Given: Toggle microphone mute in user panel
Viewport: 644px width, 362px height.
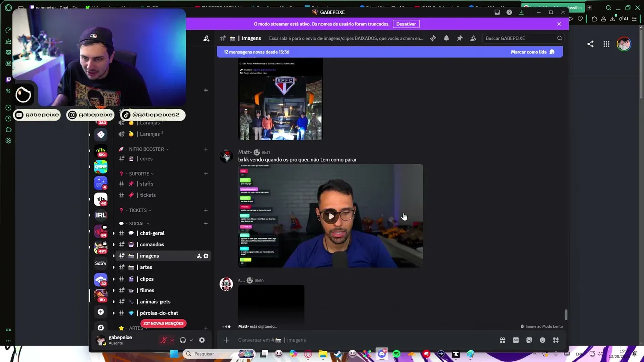Looking at the screenshot, I should (164, 340).
